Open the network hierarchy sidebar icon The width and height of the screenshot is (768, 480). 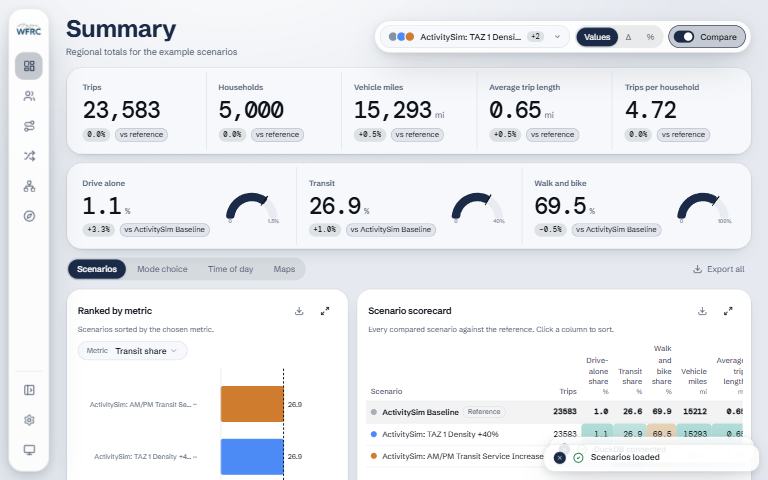(29, 186)
